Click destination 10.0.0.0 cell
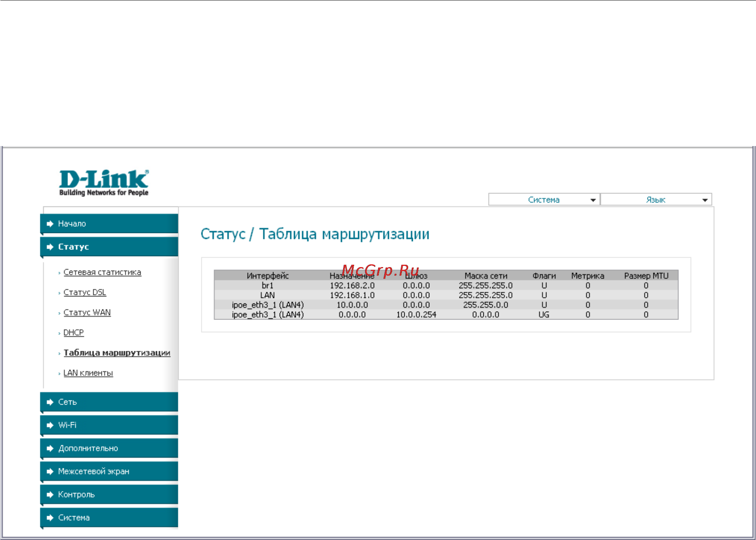The height and width of the screenshot is (540, 756). pos(352,305)
